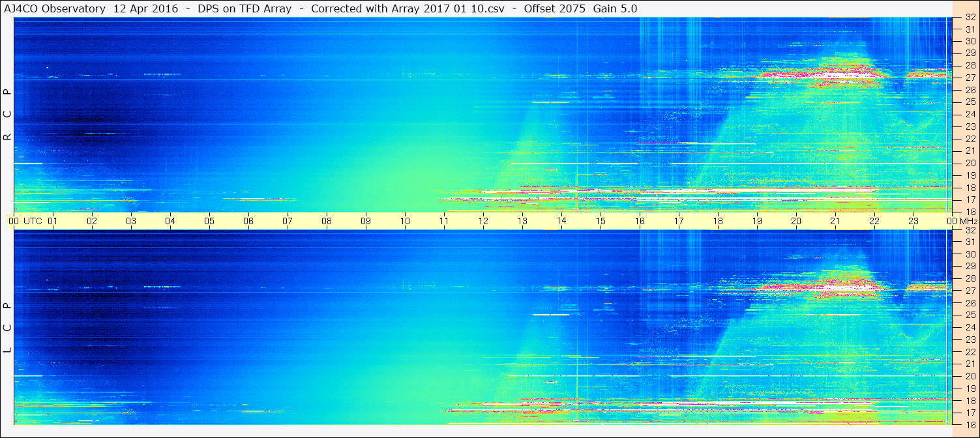This screenshot has width=980, height=438.
Task: Click the "UTC" label on time axis
Action: [x=33, y=221]
